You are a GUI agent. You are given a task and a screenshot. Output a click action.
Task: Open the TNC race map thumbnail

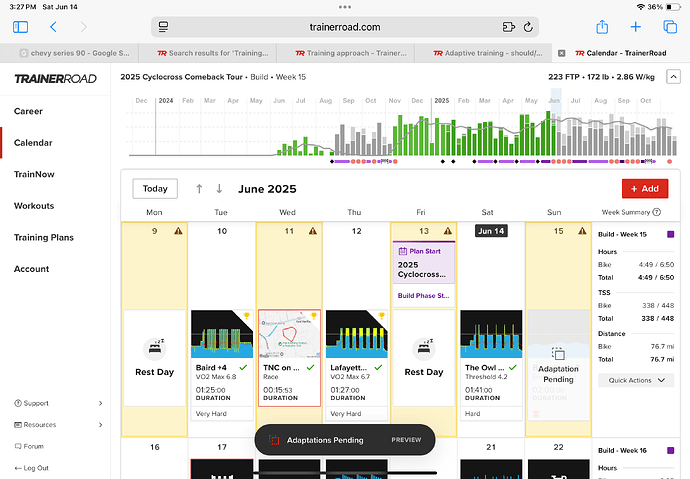289,334
